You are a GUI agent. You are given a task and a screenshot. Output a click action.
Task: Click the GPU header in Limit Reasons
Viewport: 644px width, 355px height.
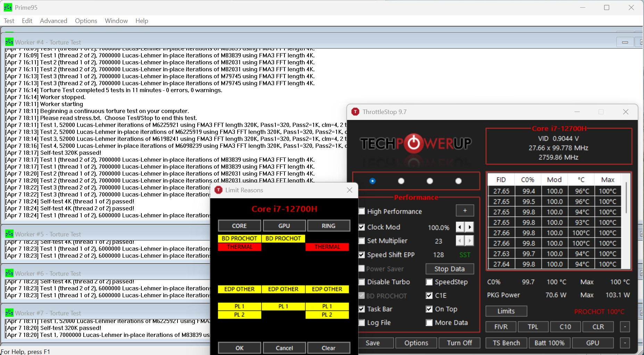[x=284, y=226]
